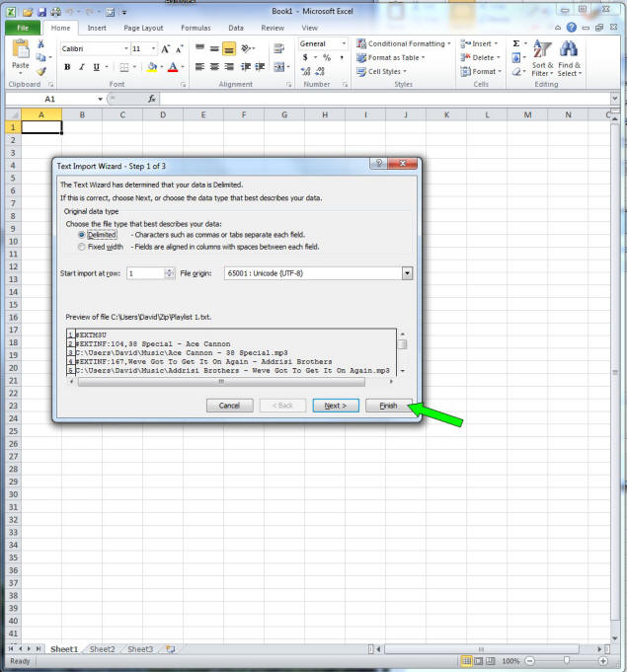Click the Zoom In plus button

[603, 661]
